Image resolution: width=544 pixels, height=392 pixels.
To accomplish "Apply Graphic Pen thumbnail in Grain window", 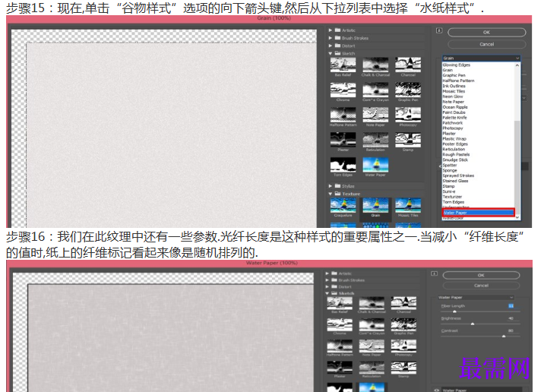I will click(408, 90).
